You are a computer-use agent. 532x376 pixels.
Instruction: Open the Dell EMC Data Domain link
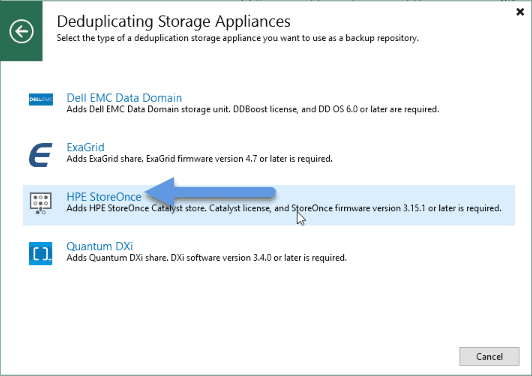[x=124, y=98]
